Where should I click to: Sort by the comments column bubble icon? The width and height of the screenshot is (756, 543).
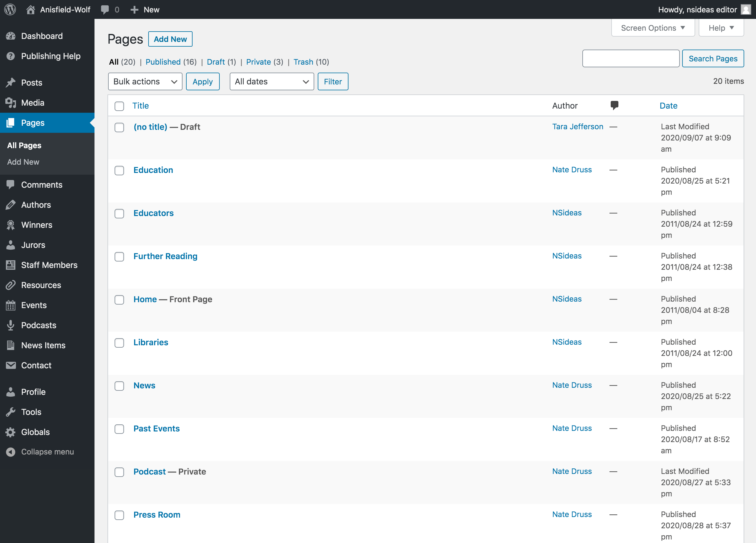[614, 105]
